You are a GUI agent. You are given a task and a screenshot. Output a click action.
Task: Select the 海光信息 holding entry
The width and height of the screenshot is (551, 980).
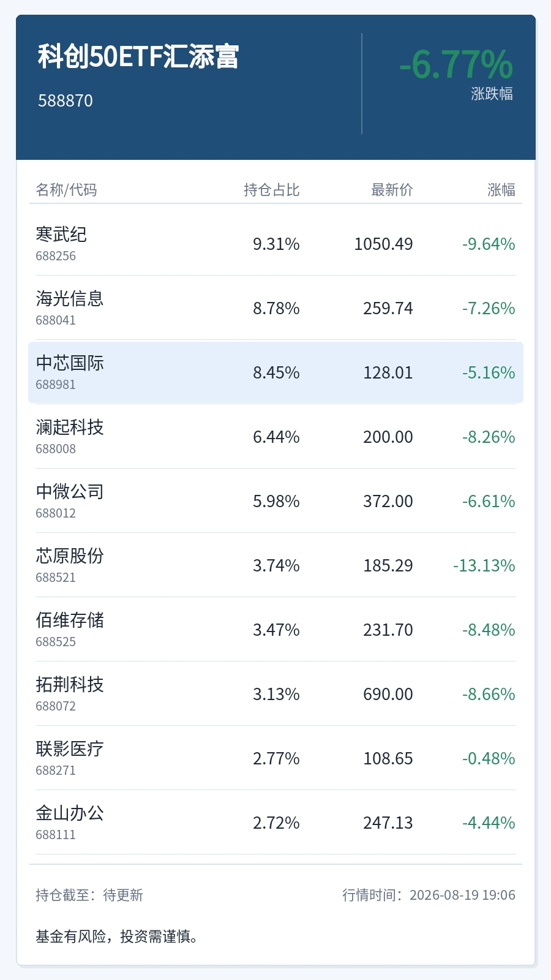click(x=275, y=308)
